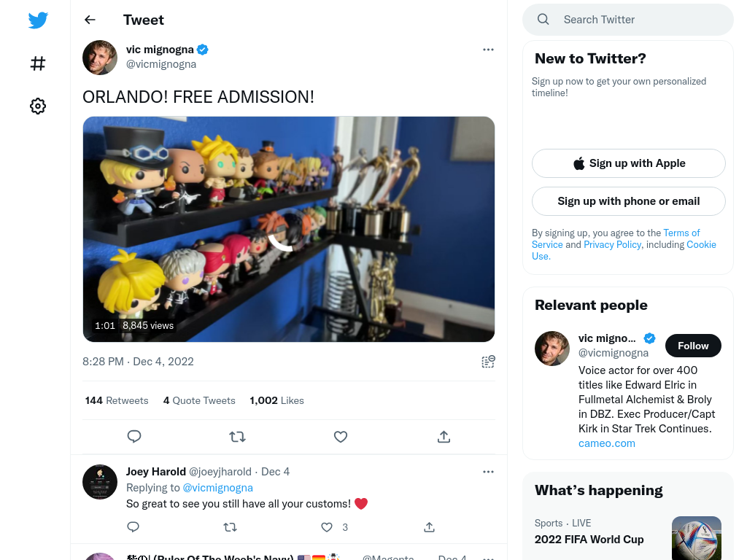The width and height of the screenshot is (747, 560).
Task: Go back with the arrow icon
Action: [x=90, y=20]
